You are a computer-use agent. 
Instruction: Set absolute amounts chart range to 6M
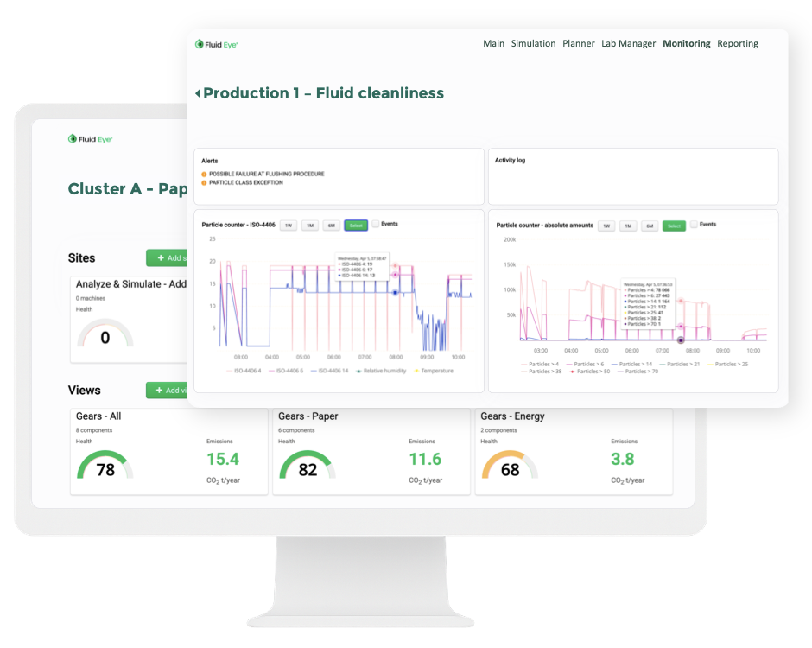pyautogui.click(x=650, y=226)
